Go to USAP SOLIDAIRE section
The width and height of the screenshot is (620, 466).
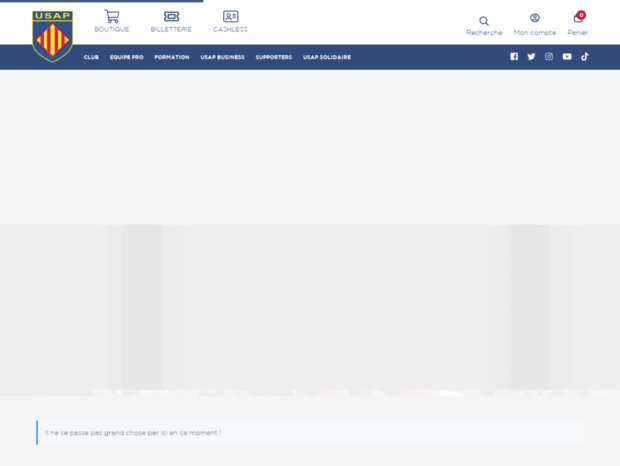327,57
